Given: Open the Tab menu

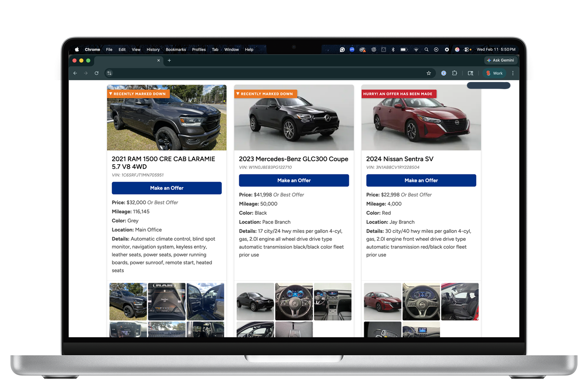Looking at the screenshot, I should point(215,50).
